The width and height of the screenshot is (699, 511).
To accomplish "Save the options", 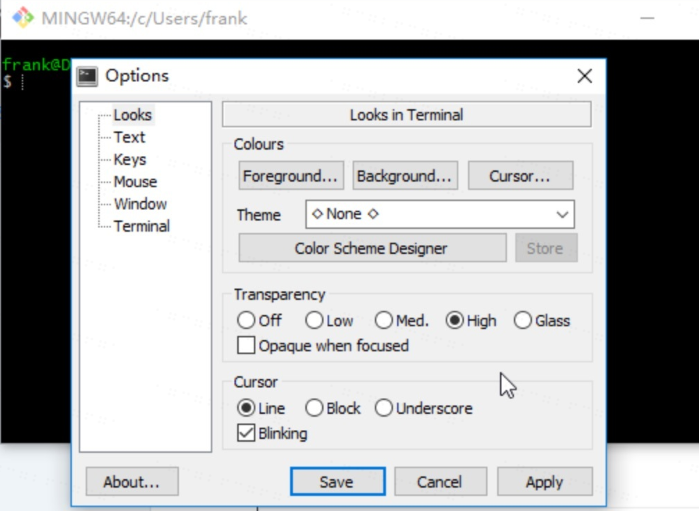I will click(x=337, y=482).
